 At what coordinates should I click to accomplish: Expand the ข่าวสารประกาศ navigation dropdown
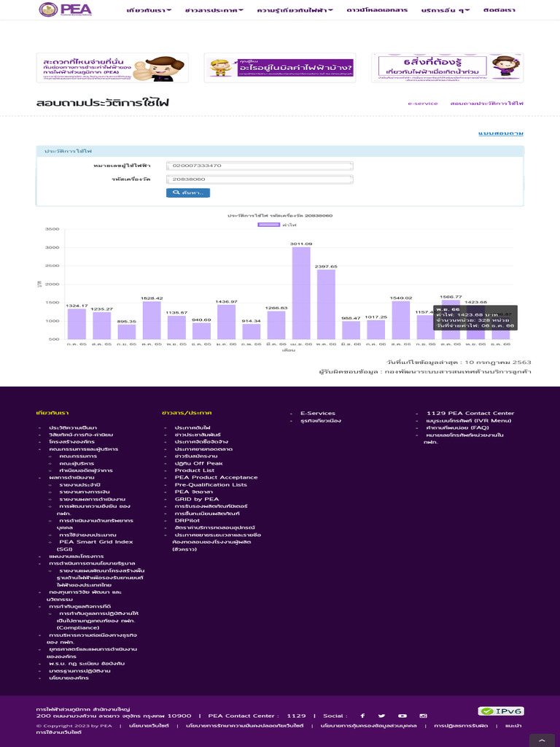point(214,10)
